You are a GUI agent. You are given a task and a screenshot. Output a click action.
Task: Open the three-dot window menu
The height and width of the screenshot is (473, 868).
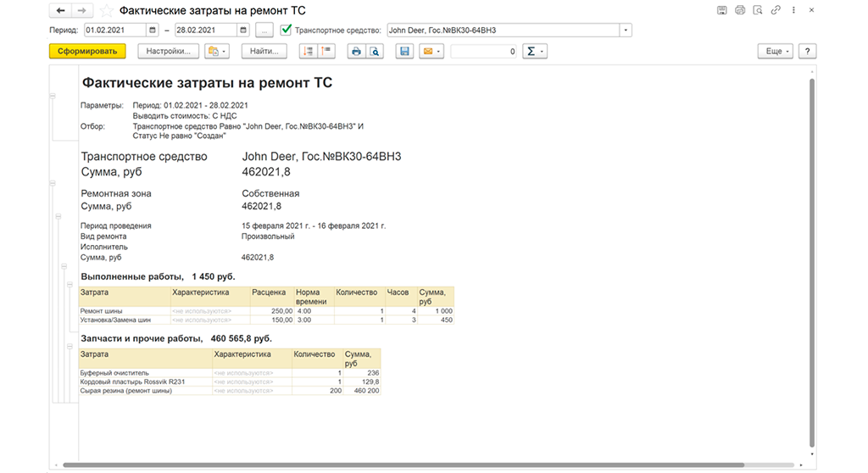(793, 10)
